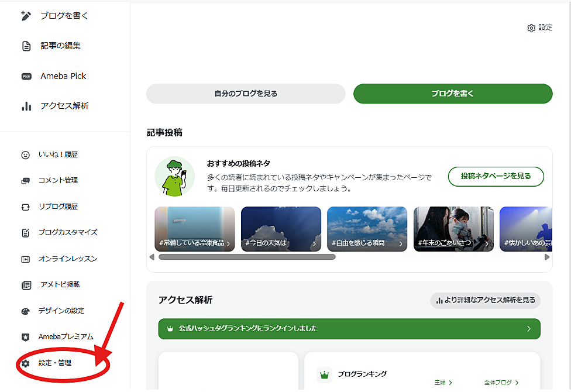The image size is (571, 392).
Task: Click the gear icon for 設定・管理
Action: (25, 363)
